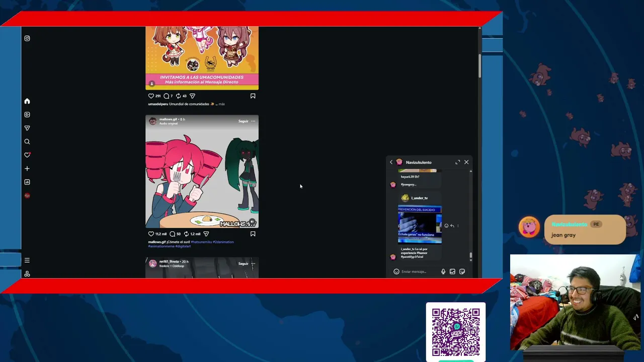Open the umasdelperu community post image
Viewport: 644px width, 362px height.
202,58
